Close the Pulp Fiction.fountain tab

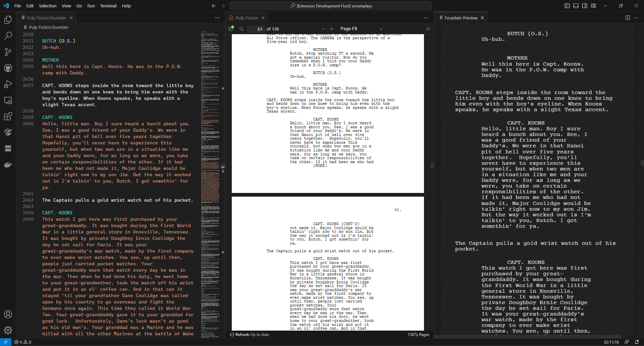pyautogui.click(x=71, y=18)
